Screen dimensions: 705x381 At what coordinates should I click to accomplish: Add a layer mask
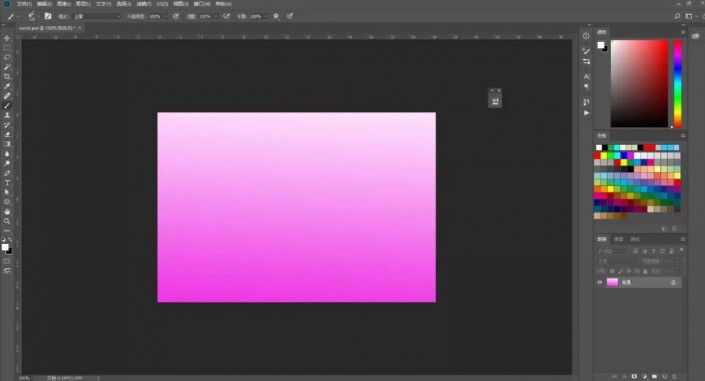[x=634, y=376]
